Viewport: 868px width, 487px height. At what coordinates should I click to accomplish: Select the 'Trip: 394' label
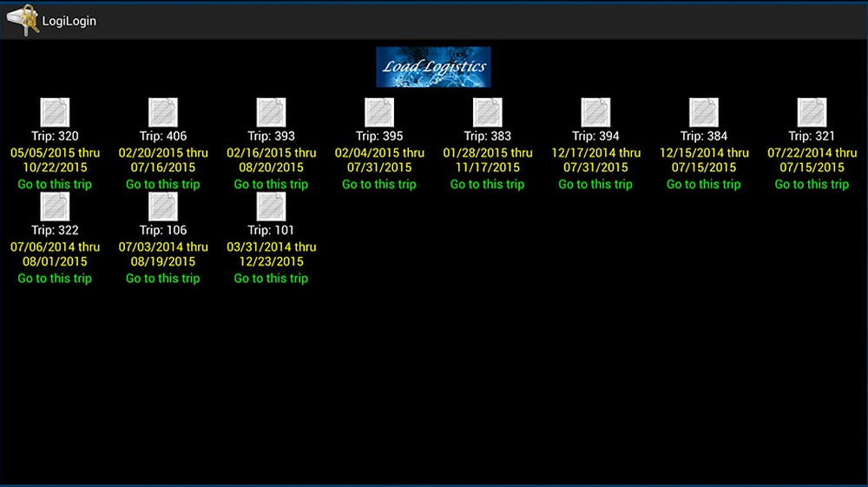[595, 136]
